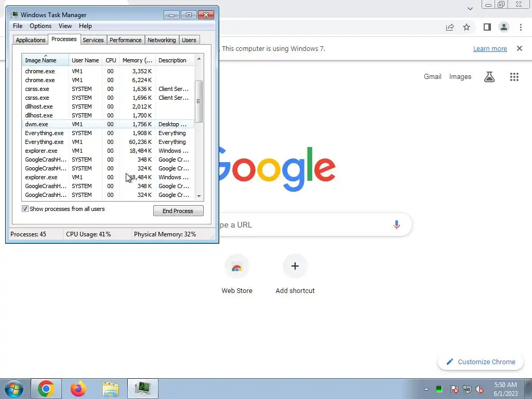Toggle the Chrome side panel icon
Viewport: 532px width, 399px height.
pos(487,27)
